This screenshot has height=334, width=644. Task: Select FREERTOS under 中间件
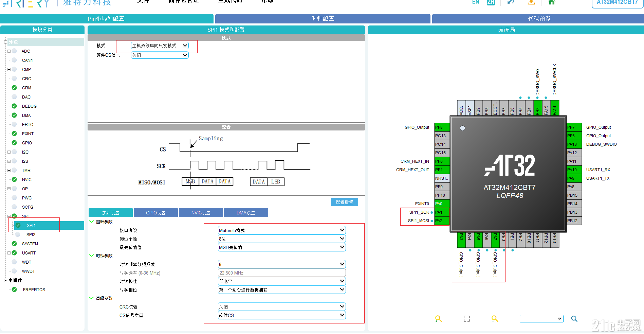[x=34, y=289]
